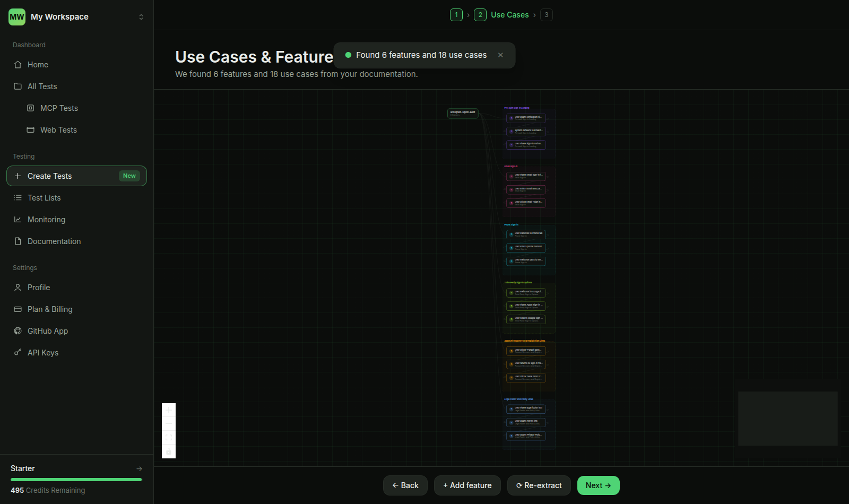Click 'Account Recovery and Registration Links' label

click(x=525, y=341)
